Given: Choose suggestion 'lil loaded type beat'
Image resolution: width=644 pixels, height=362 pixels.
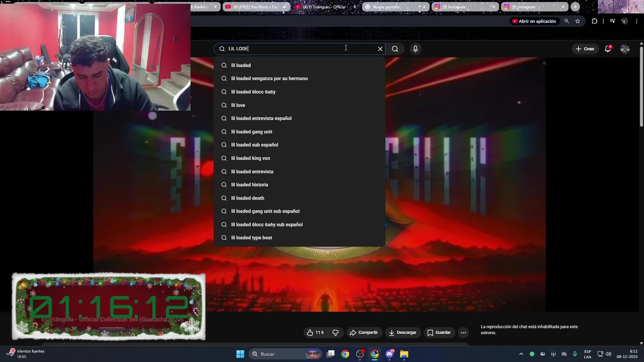Looking at the screenshot, I should click(300, 238).
